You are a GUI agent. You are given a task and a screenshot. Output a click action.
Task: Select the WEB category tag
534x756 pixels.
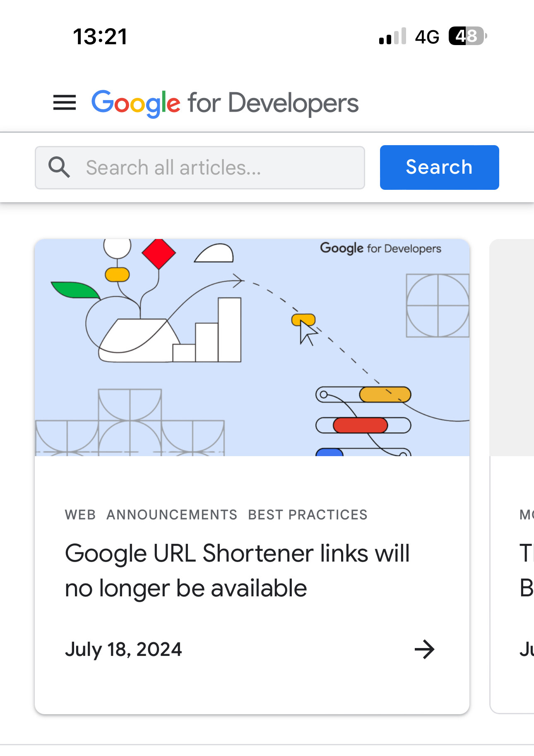[80, 514]
